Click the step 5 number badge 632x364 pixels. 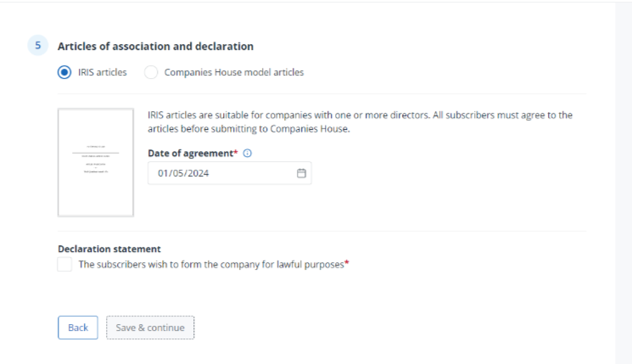point(36,46)
